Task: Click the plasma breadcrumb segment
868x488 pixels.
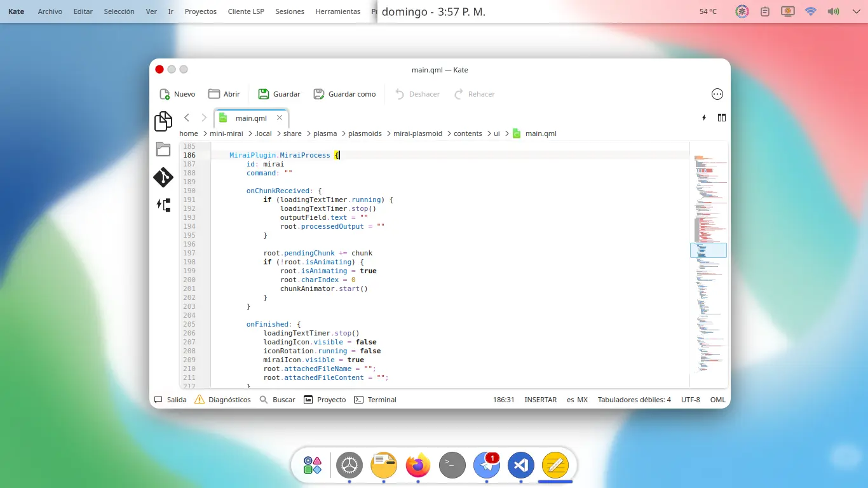Action: (x=325, y=133)
